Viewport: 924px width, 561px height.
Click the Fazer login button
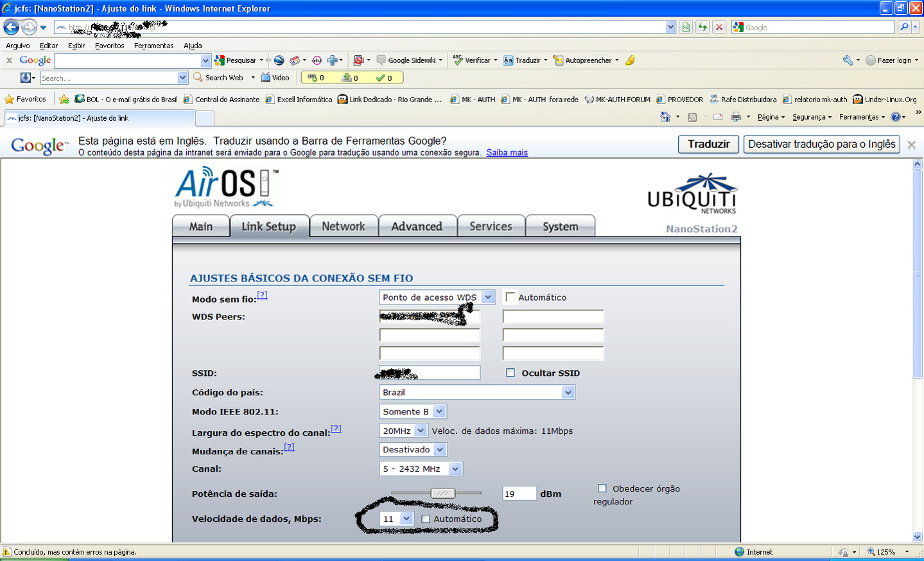point(893,60)
